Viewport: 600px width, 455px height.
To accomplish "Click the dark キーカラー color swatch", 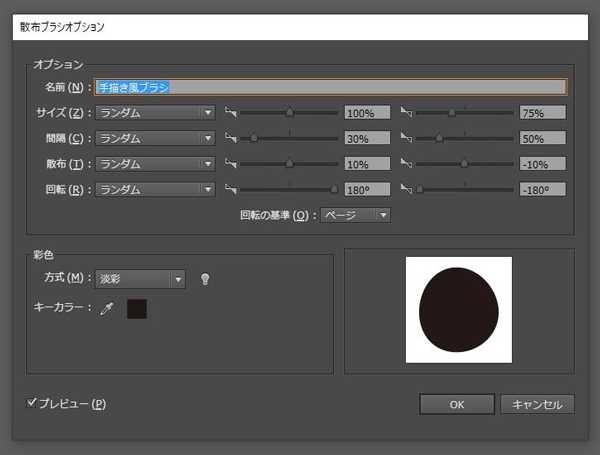I will point(137,309).
